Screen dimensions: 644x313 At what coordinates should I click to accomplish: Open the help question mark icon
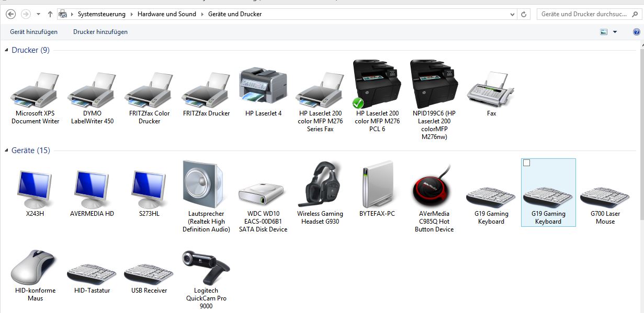[637, 32]
